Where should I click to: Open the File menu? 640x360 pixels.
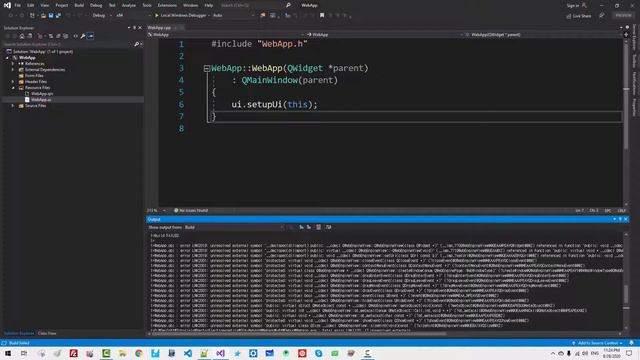coord(18,5)
